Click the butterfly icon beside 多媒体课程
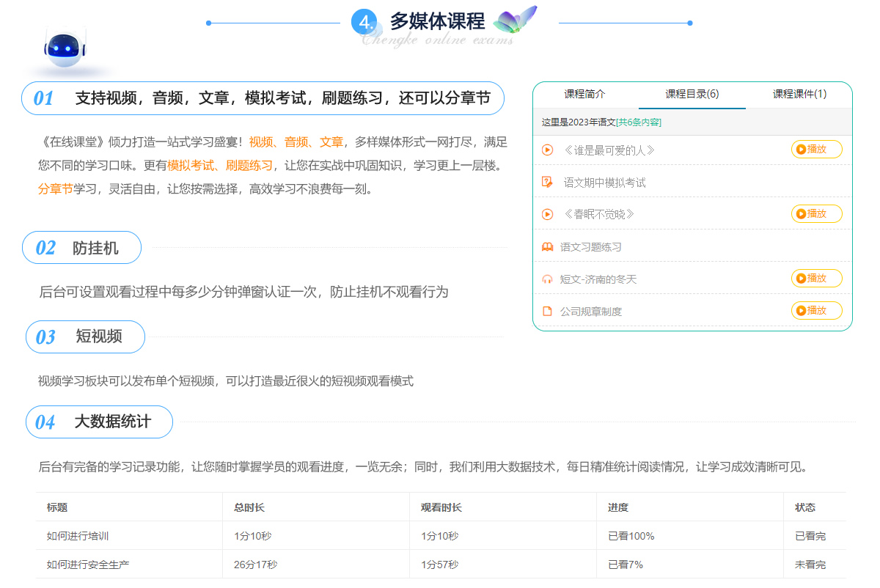Viewport: 880px width, 588px height. coord(516,20)
